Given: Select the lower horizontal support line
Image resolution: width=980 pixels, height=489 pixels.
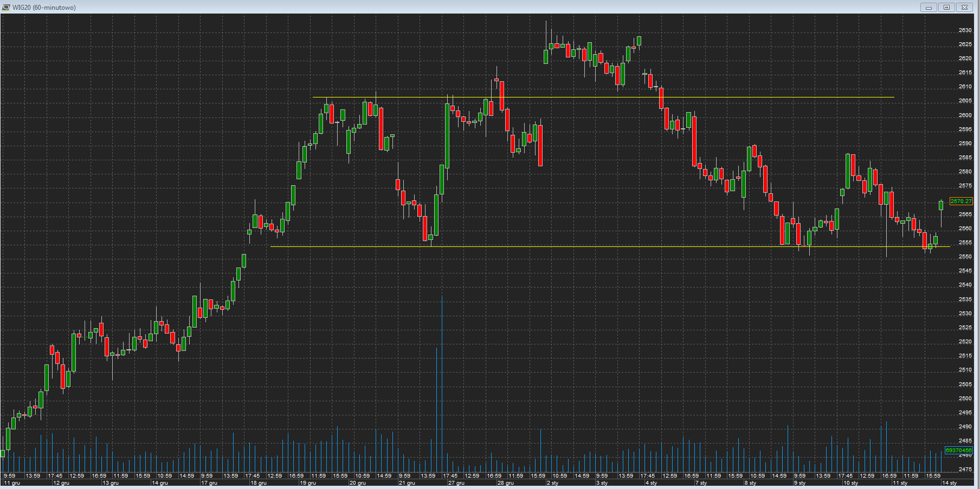Looking at the screenshot, I should 596,247.
